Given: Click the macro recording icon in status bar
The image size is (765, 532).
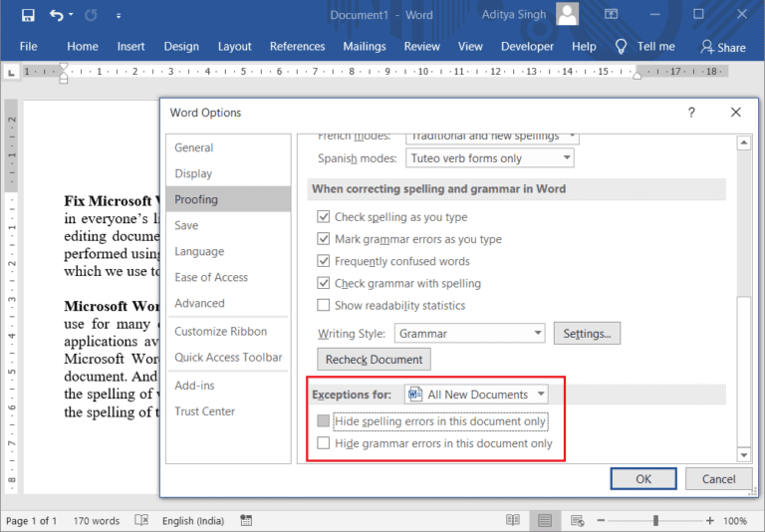Looking at the screenshot, I should point(246,520).
